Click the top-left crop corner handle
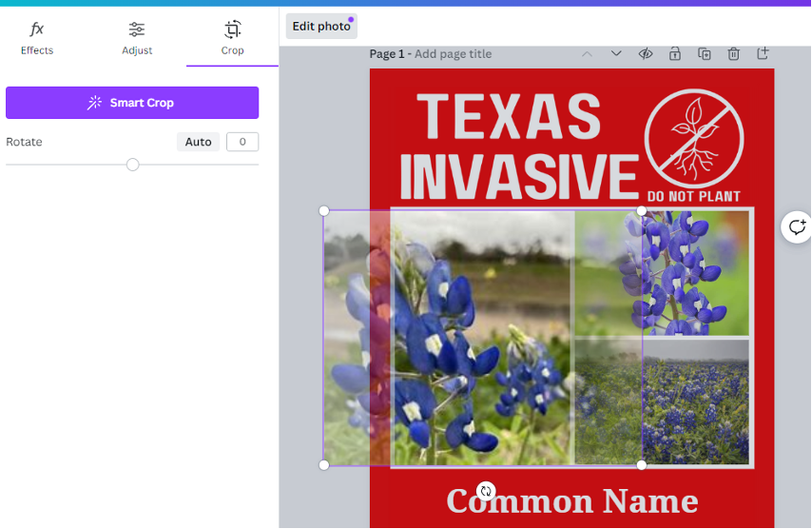Image resolution: width=812 pixels, height=529 pixels. pos(324,210)
